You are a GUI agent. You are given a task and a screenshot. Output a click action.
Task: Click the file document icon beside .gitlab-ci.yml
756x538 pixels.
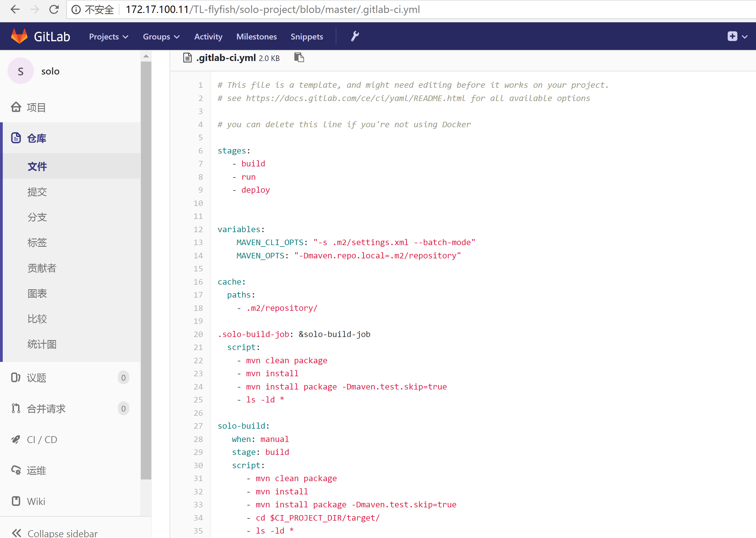coord(187,58)
